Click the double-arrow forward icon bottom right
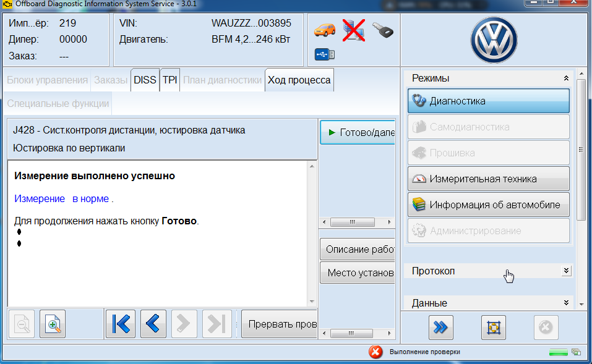The image size is (592, 364). (x=440, y=328)
